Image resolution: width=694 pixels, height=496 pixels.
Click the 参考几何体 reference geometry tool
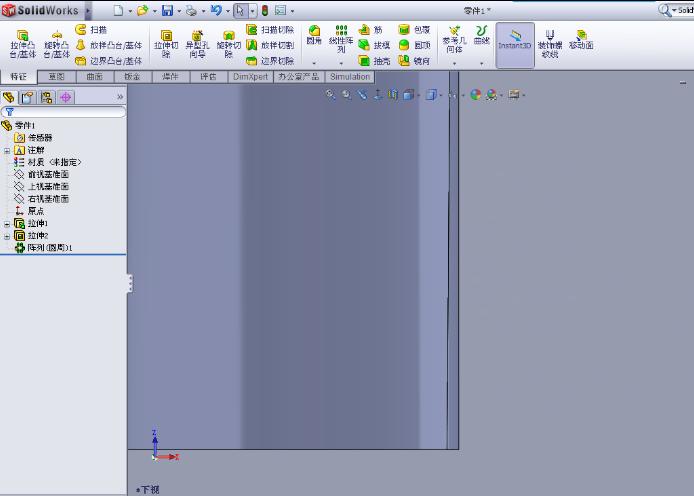click(x=455, y=39)
